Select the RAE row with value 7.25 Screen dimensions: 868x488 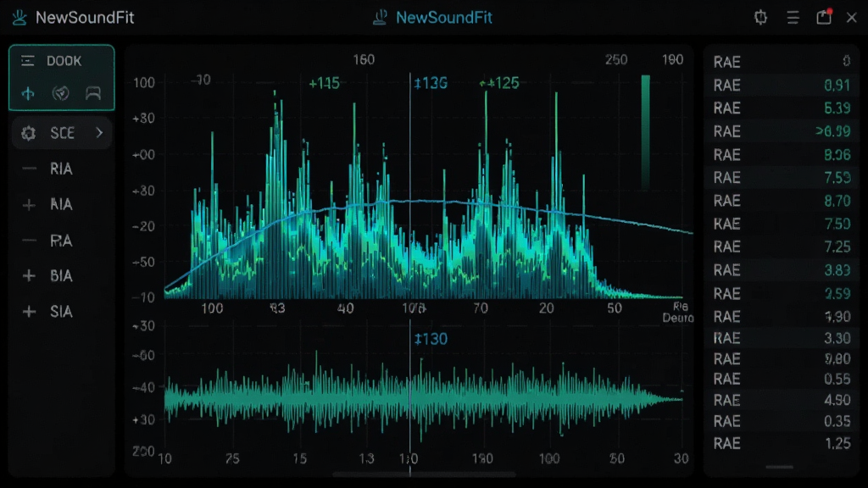pyautogui.click(x=781, y=247)
